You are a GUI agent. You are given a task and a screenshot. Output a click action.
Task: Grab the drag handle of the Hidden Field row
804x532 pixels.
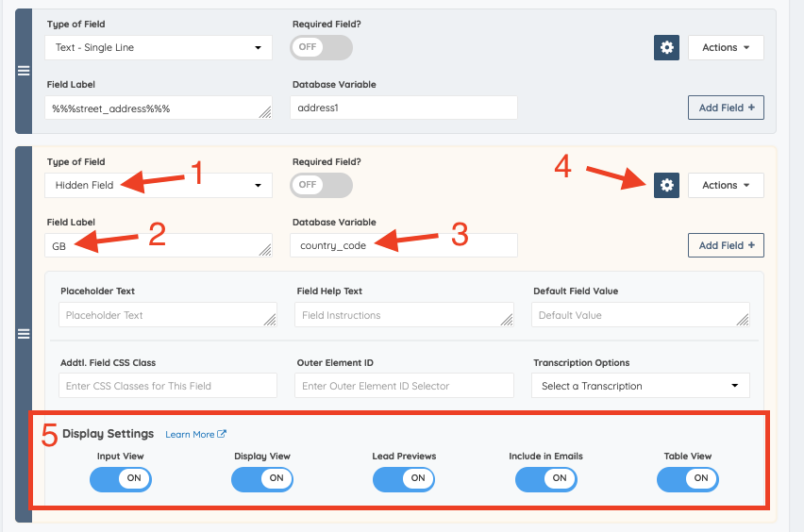[x=24, y=334]
